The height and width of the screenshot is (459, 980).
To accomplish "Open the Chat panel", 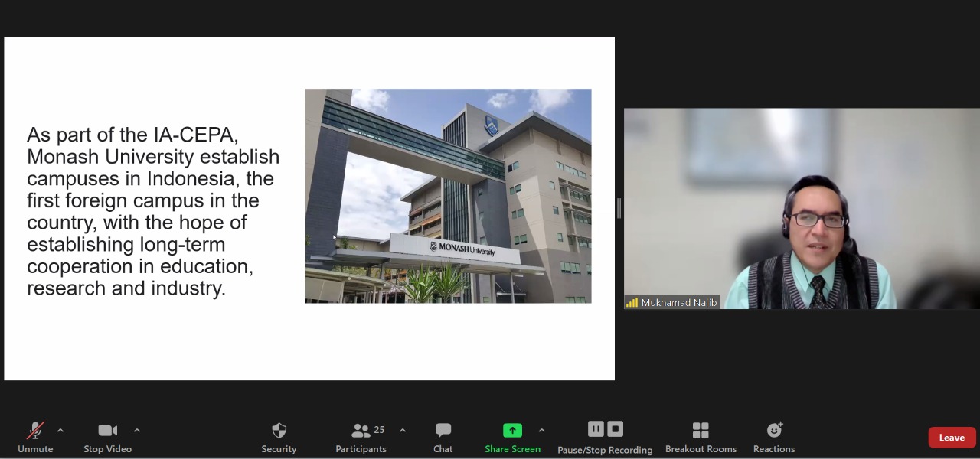I will click(x=443, y=437).
